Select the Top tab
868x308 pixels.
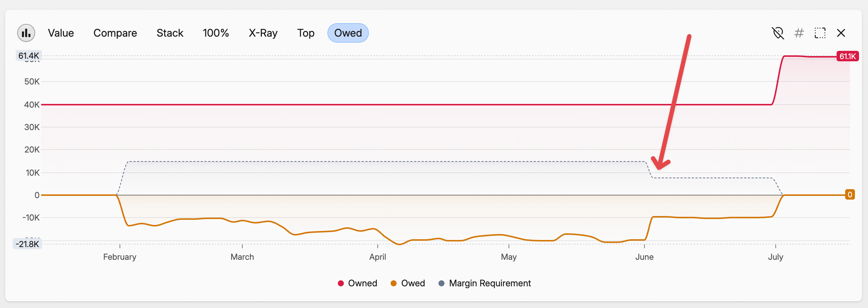click(306, 33)
